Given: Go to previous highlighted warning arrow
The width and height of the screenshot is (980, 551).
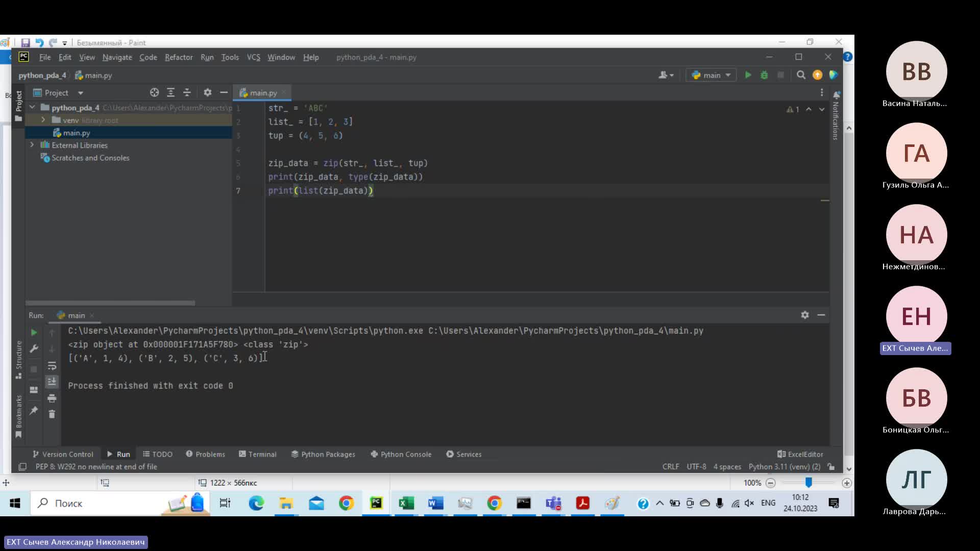Looking at the screenshot, I should tap(808, 109).
